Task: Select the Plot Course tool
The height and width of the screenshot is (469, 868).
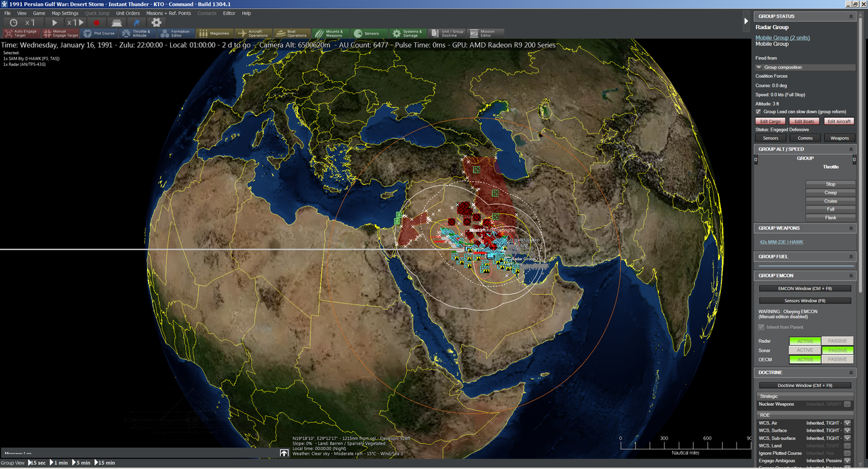Action: (x=100, y=33)
